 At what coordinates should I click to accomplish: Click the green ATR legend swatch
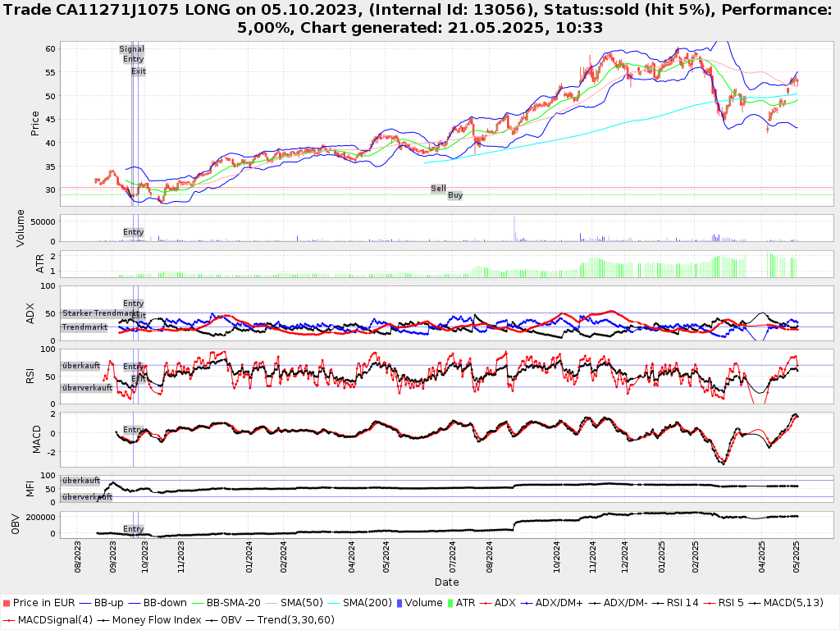coord(450,603)
